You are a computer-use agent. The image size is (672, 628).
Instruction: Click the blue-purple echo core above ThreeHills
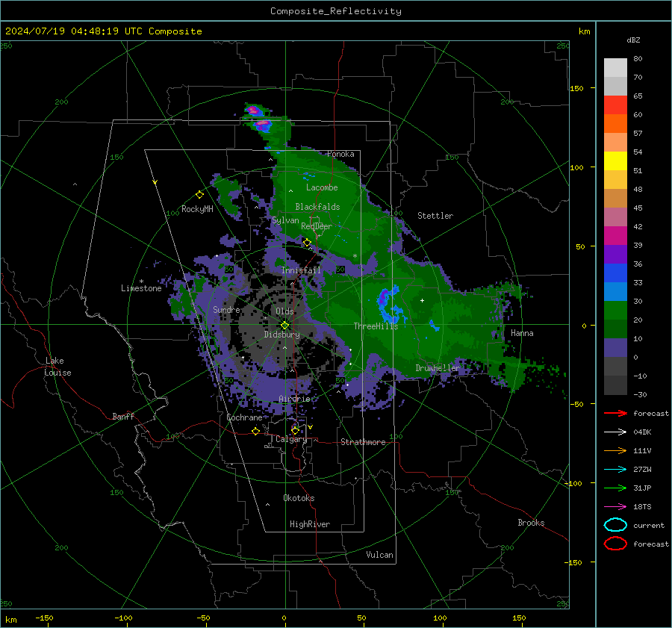(384, 296)
